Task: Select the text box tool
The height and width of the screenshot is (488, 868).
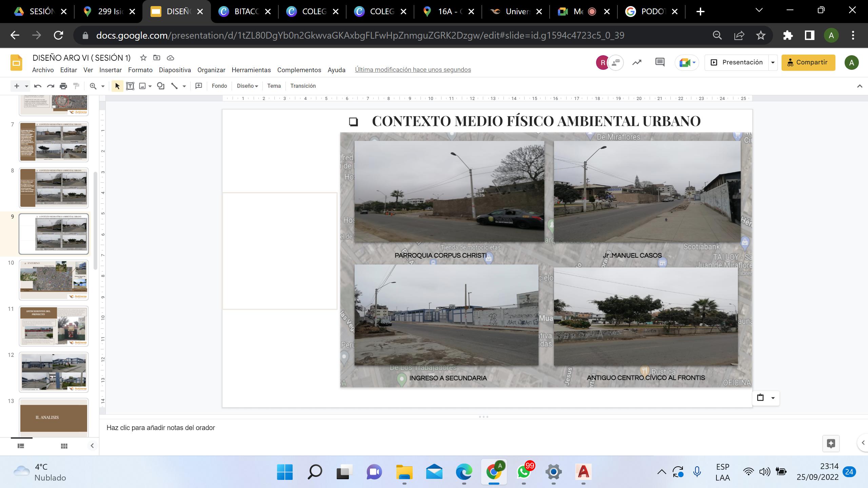Action: pos(130,86)
